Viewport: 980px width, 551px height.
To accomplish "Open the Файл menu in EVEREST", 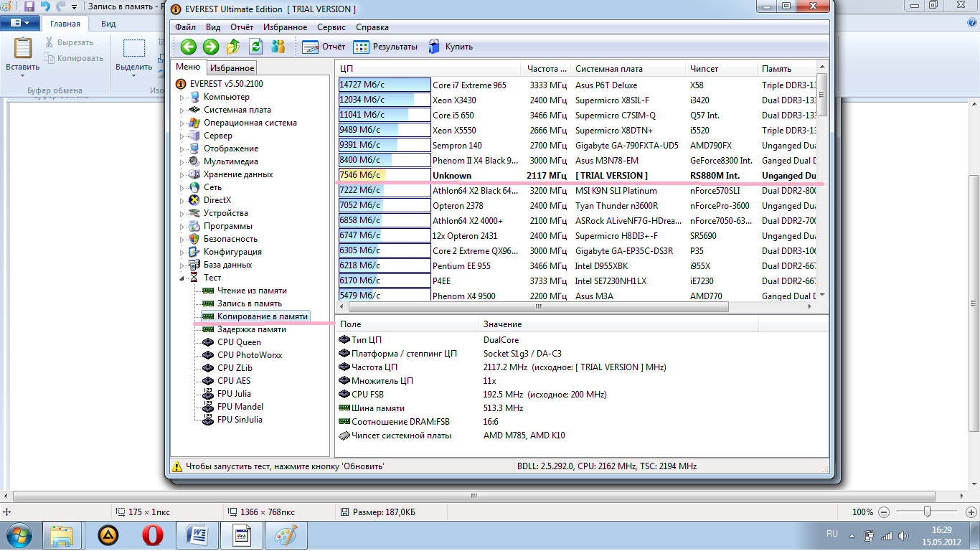I will tap(185, 27).
